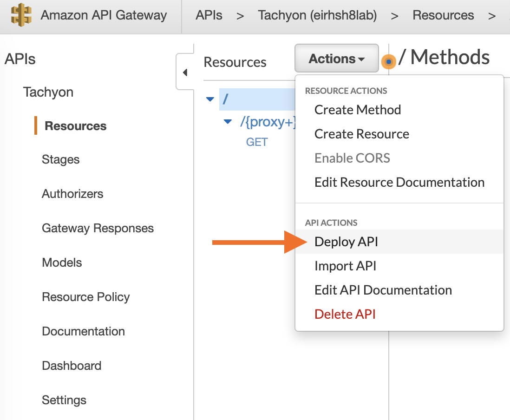Select the GET method under /{proxy+}
The width and height of the screenshot is (510, 420).
click(257, 142)
